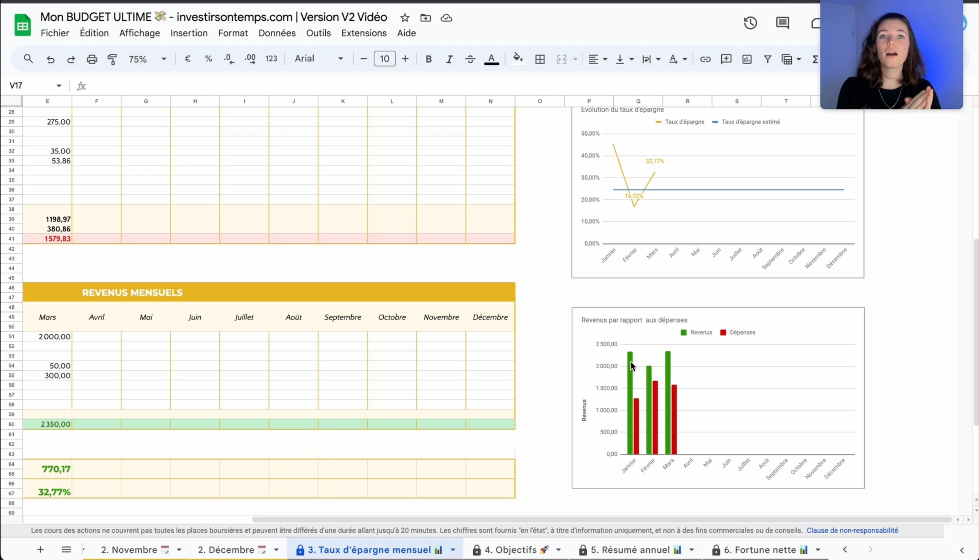Click the paint format roller icon
Image resolution: width=979 pixels, height=560 pixels.
(x=112, y=59)
